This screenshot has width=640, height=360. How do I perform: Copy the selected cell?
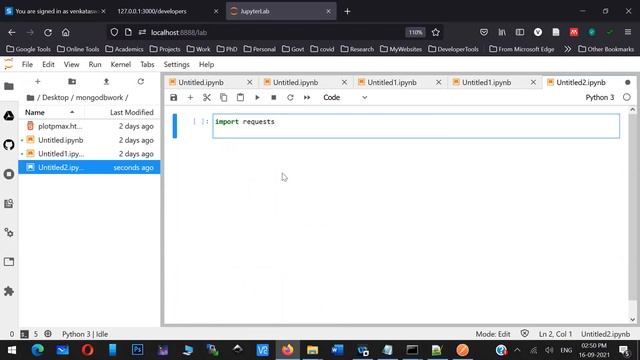pyautogui.click(x=224, y=98)
